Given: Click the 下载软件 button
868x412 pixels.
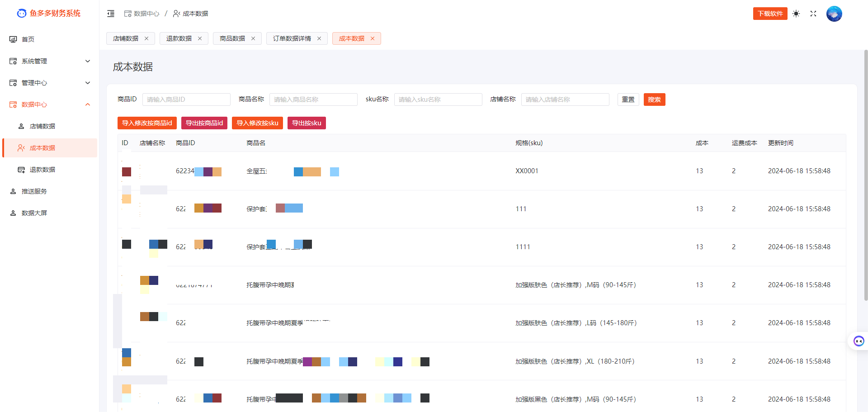Looking at the screenshot, I should [x=770, y=14].
